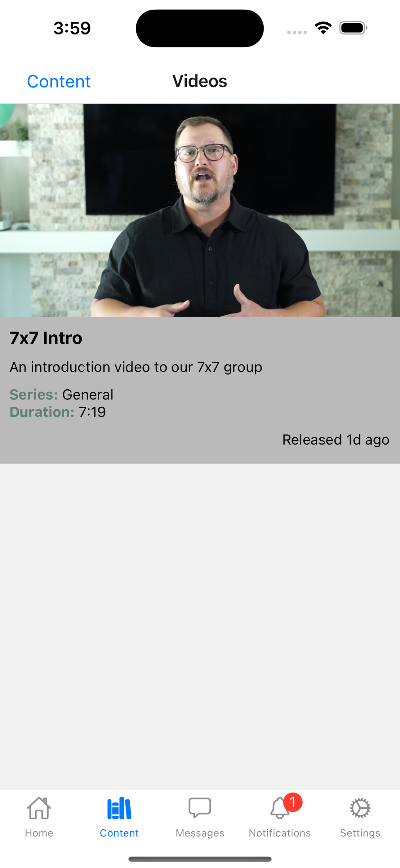The height and width of the screenshot is (868, 400).
Task: Tap the Wi-Fi status icon
Action: pyautogui.click(x=323, y=28)
